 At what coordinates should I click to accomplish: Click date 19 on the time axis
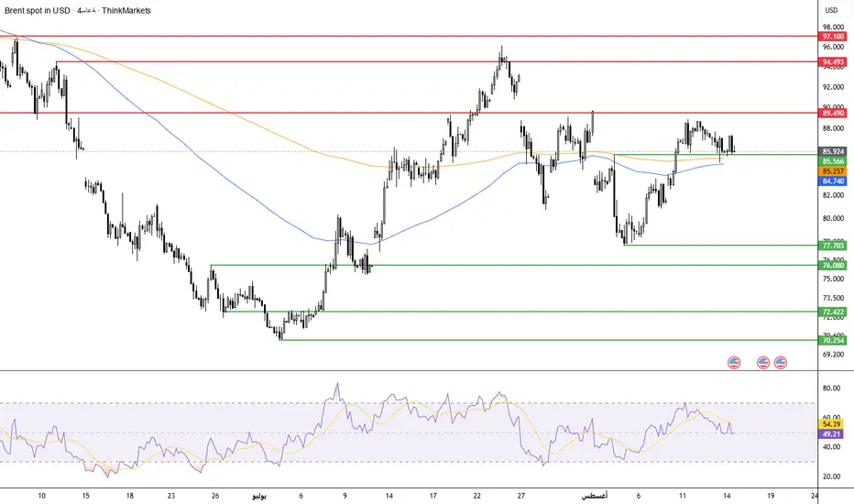(x=771, y=496)
